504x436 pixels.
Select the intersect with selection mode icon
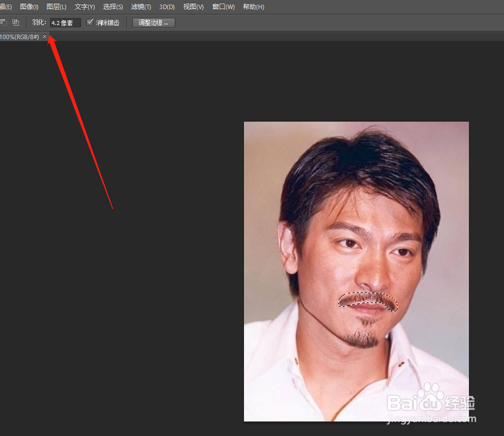[16, 22]
